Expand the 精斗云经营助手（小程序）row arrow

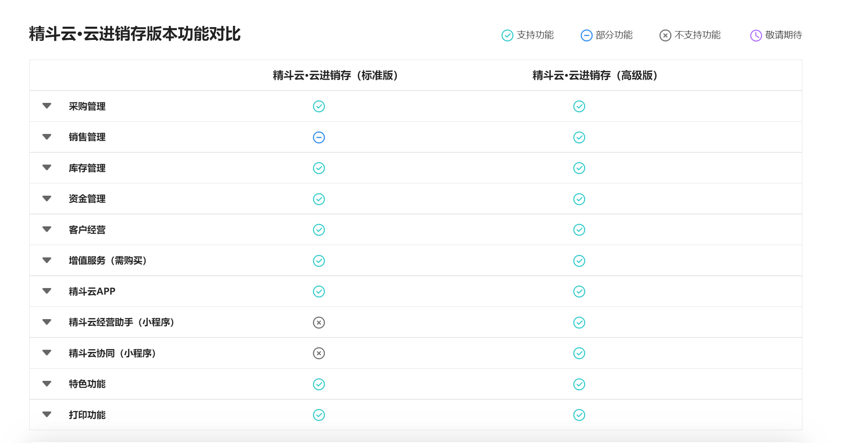pos(47,322)
